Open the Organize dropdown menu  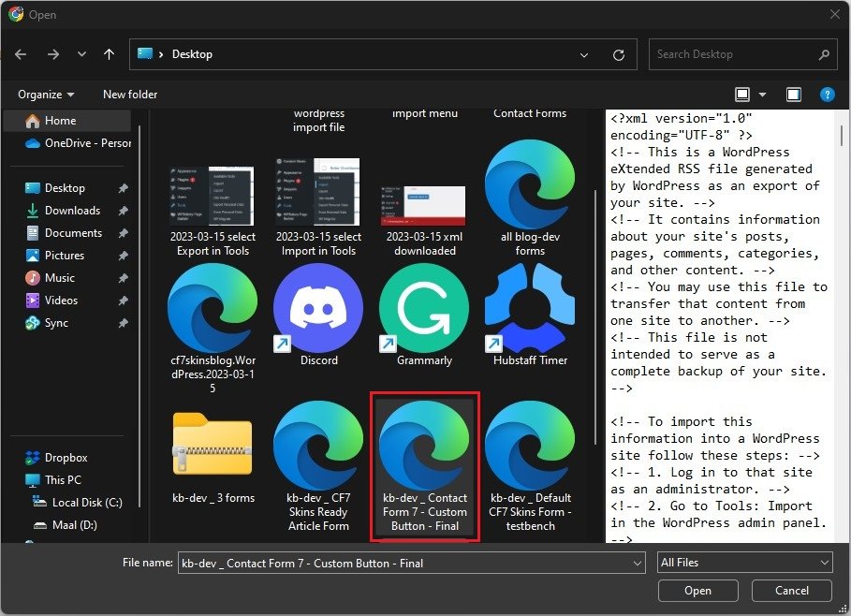click(x=46, y=95)
